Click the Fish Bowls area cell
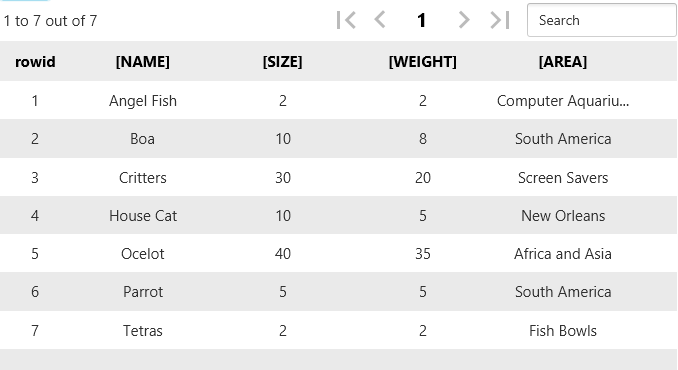 coord(563,331)
